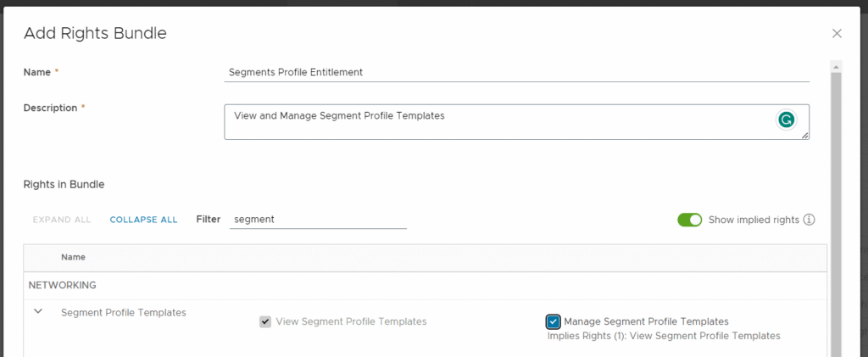Screen dimensions: 868x357
Task: Select the NETWORKING category row
Action: (x=63, y=285)
